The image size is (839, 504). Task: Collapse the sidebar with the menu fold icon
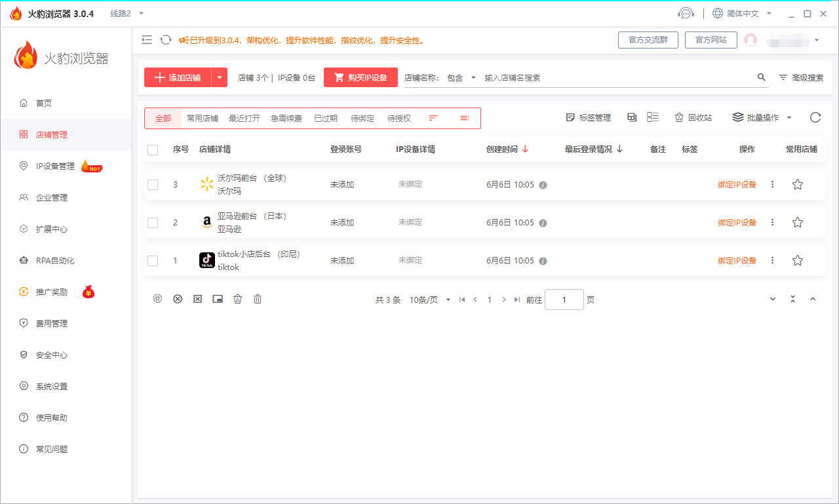[x=147, y=40]
